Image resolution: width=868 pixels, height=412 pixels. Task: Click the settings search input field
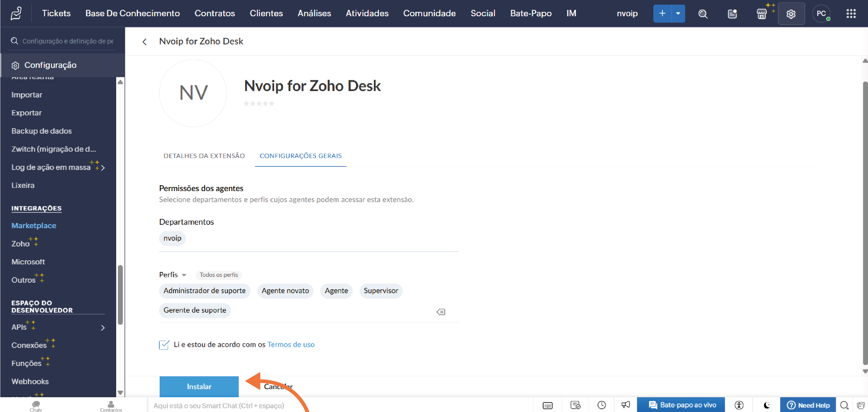coord(68,41)
